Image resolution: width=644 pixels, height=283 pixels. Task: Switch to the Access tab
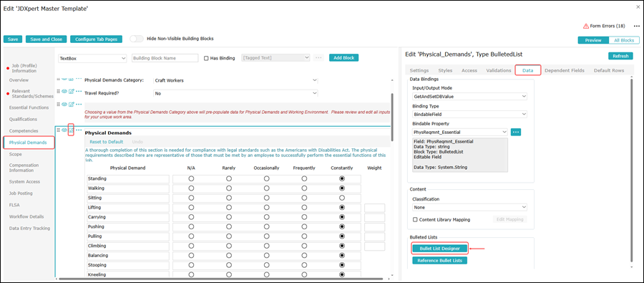(469, 70)
